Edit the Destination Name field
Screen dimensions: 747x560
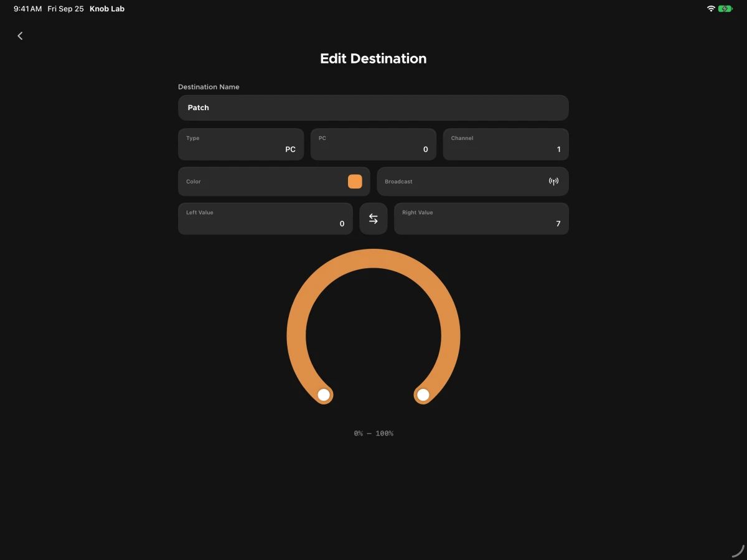(x=374, y=108)
